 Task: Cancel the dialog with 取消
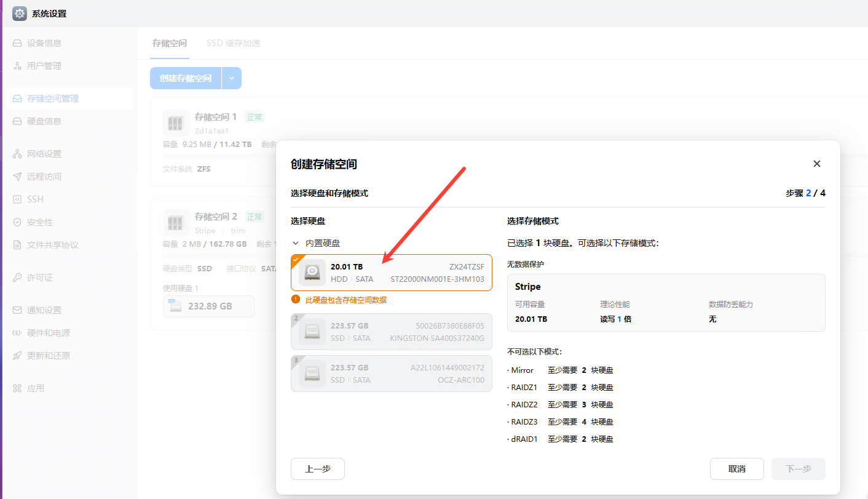(x=737, y=469)
